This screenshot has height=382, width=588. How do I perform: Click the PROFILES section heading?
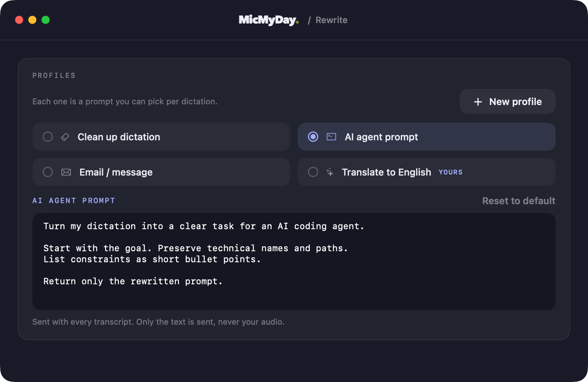(54, 75)
